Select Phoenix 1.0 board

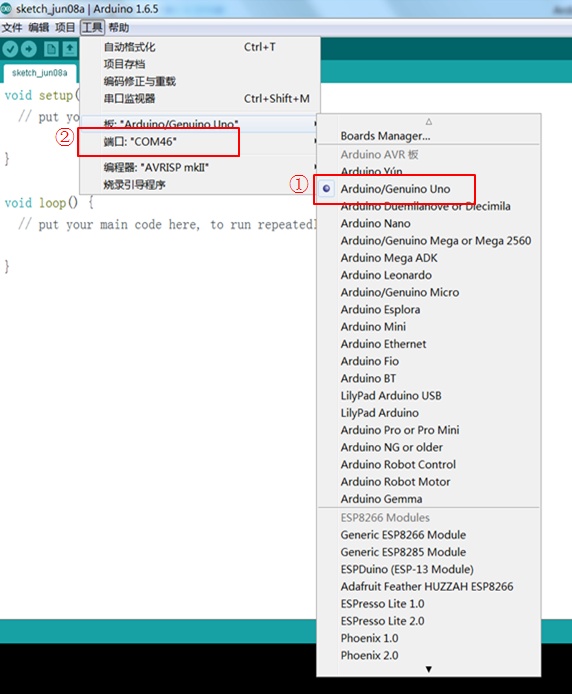tap(429, 639)
